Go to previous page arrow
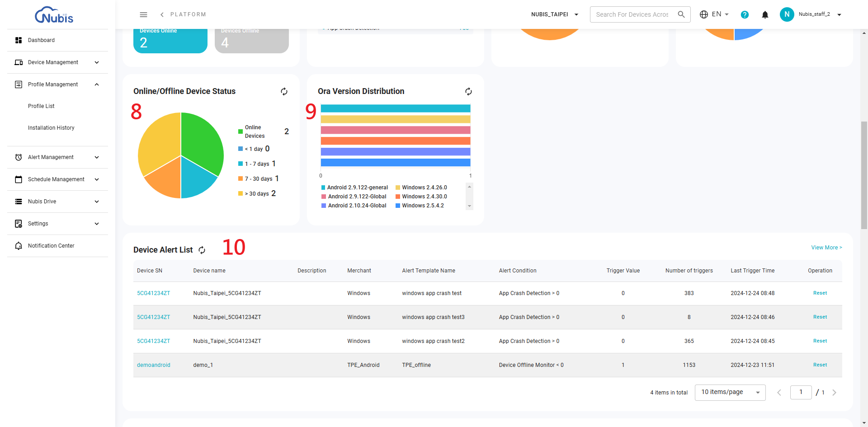 coord(779,393)
